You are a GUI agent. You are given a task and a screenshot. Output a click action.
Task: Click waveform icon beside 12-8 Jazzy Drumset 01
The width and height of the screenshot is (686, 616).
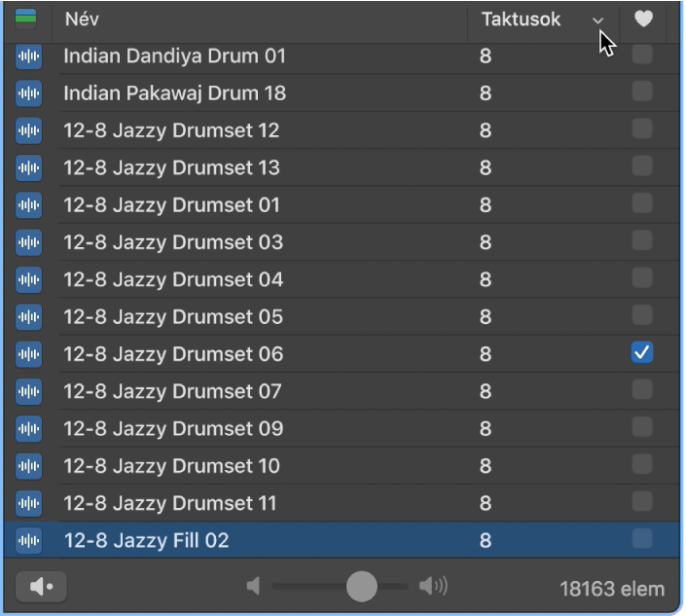pyautogui.click(x=29, y=205)
